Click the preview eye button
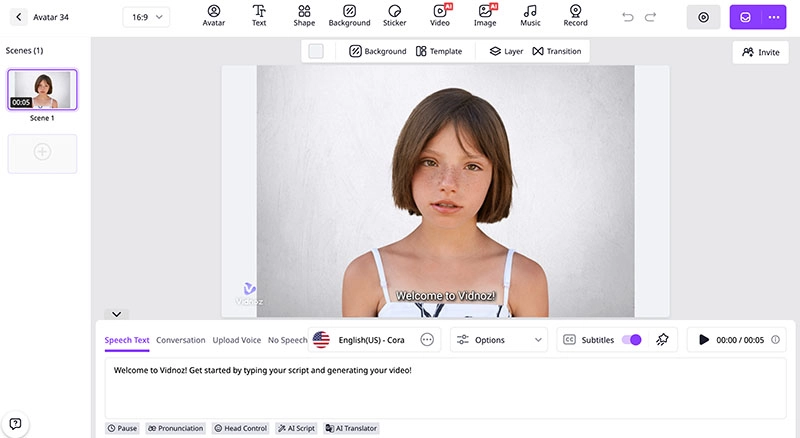 (x=703, y=17)
